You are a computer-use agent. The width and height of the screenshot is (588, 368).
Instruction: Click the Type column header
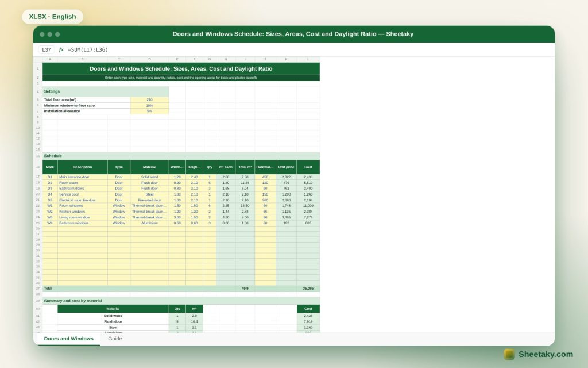[119, 167]
